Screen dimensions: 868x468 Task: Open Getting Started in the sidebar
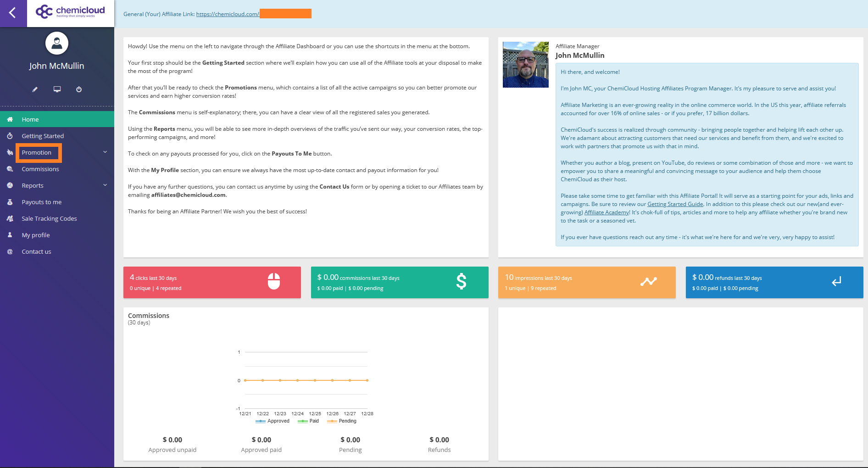click(x=43, y=136)
